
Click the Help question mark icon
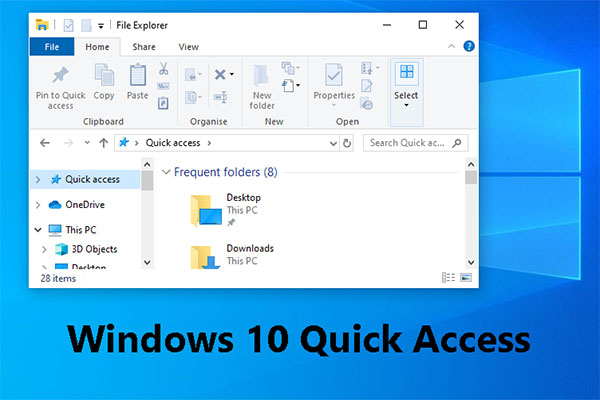tap(469, 46)
